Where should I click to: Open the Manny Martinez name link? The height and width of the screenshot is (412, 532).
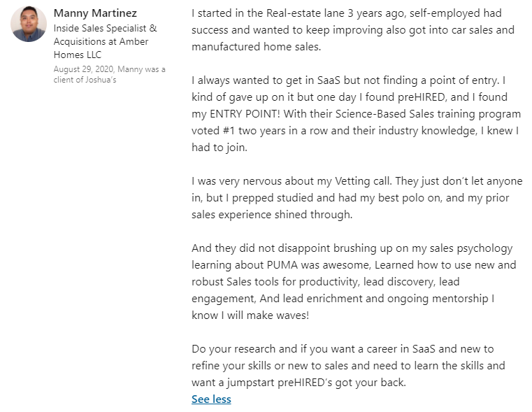point(95,13)
